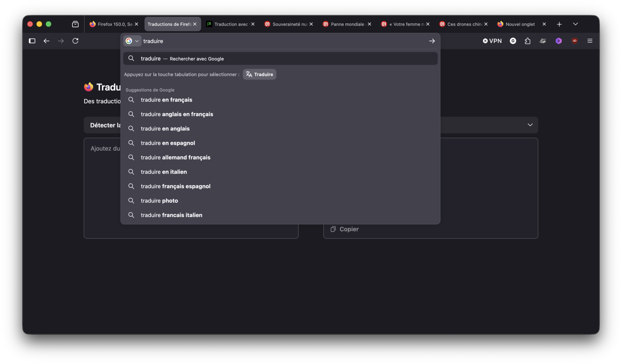Choose suggestion traduire en espagnol

click(x=168, y=143)
